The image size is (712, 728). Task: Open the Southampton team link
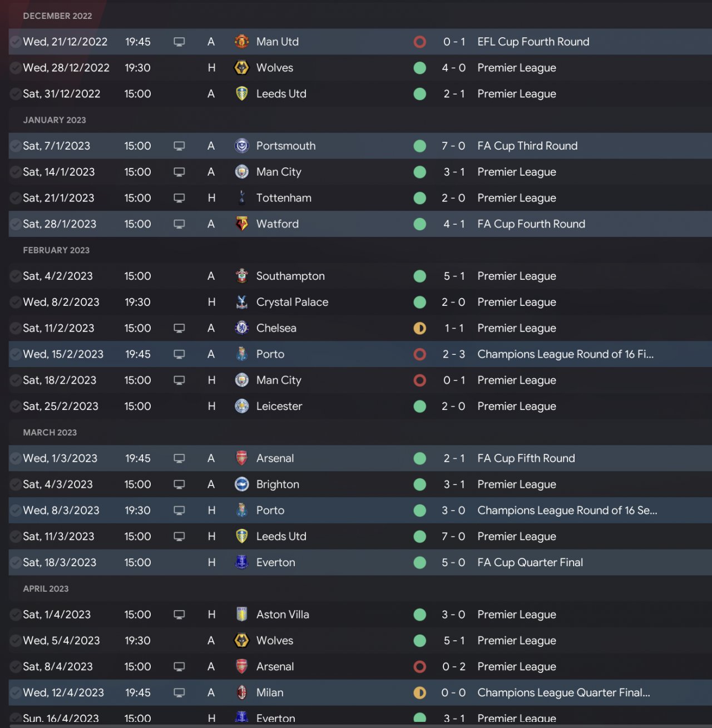pos(290,276)
